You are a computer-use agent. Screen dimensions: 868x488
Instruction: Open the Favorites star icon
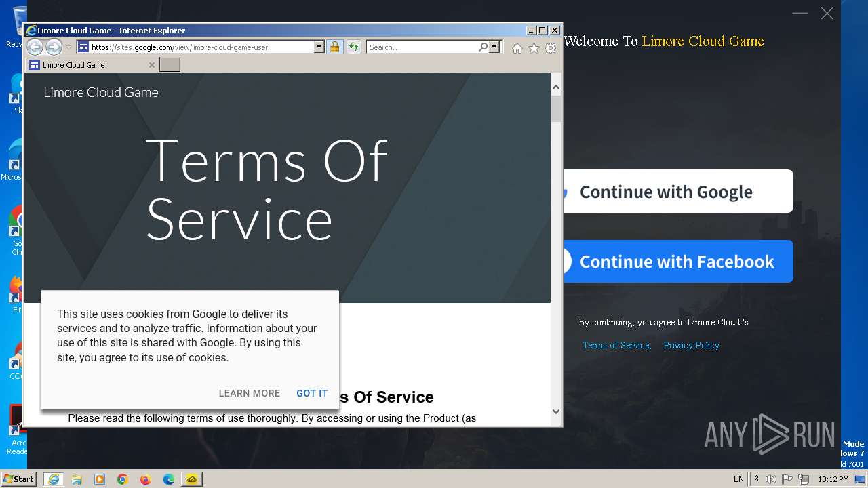tap(534, 48)
